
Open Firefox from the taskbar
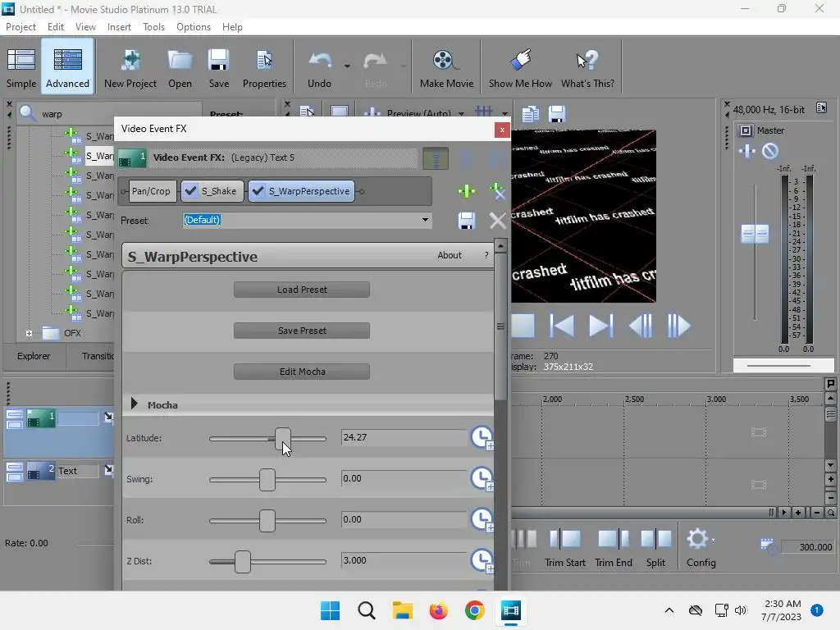pos(438,610)
